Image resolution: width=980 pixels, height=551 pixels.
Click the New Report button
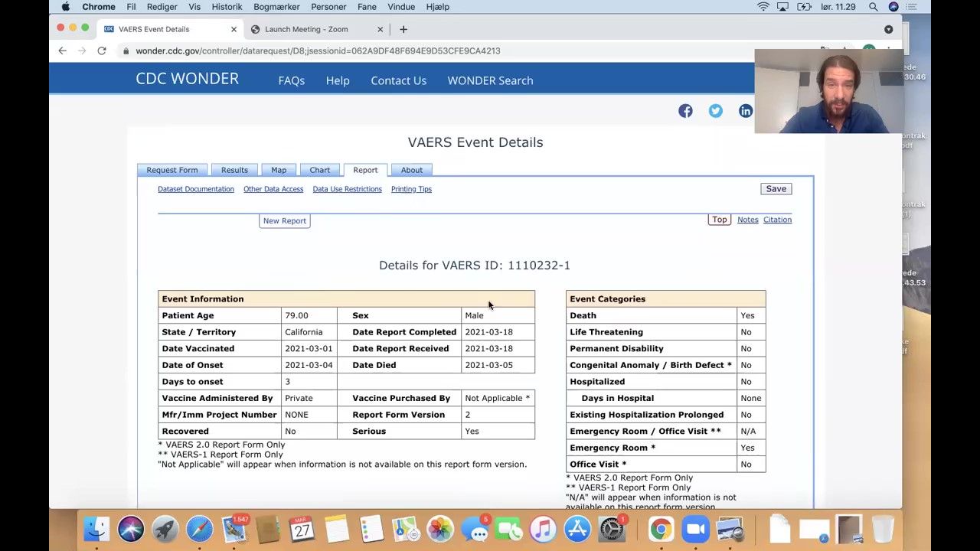tap(284, 221)
